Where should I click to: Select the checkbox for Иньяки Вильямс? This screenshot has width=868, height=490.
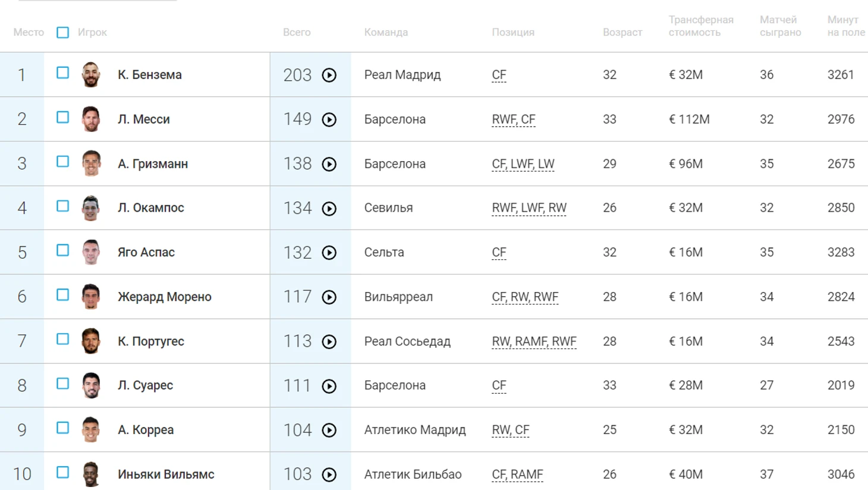tap(62, 472)
